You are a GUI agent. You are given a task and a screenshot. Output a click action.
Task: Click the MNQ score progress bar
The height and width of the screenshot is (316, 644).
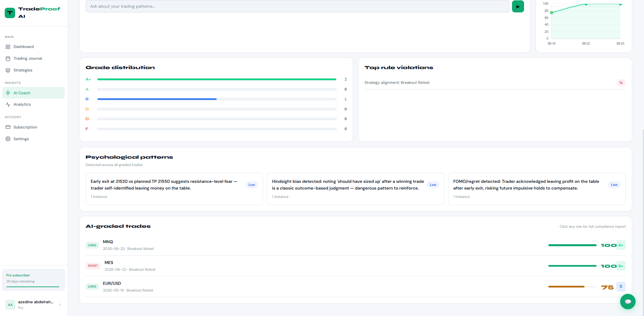[572, 245]
